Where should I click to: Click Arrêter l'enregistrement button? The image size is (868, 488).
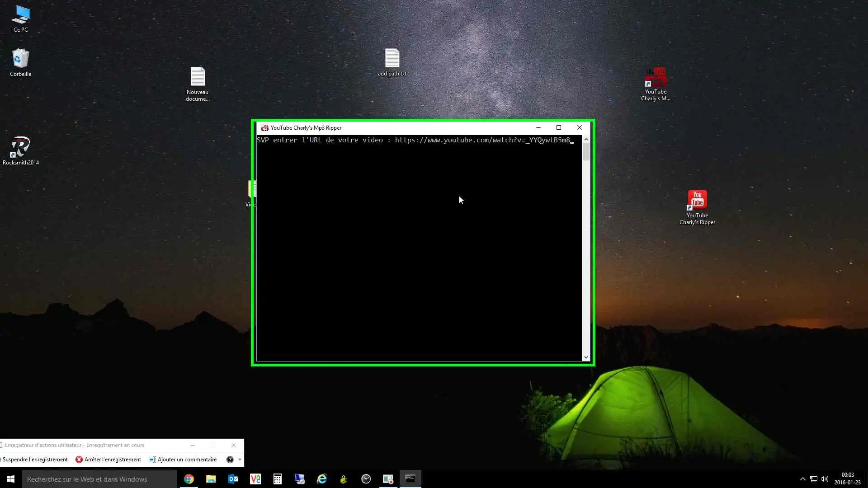108,460
